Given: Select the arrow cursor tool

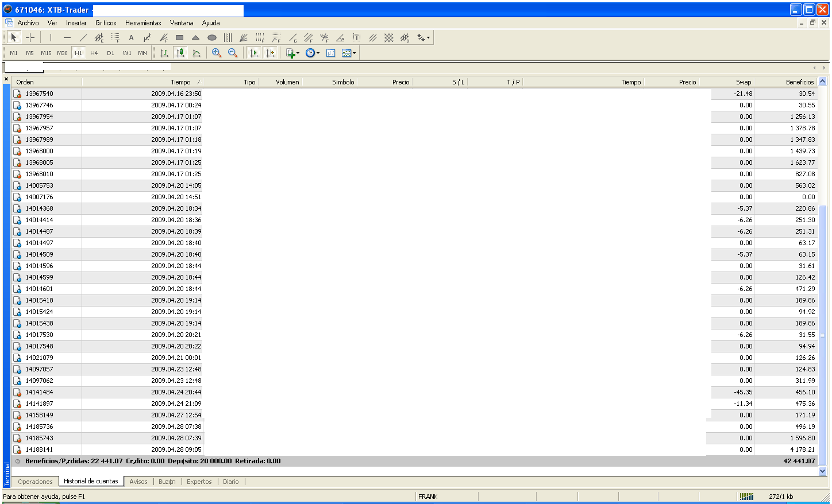Looking at the screenshot, I should [x=14, y=38].
